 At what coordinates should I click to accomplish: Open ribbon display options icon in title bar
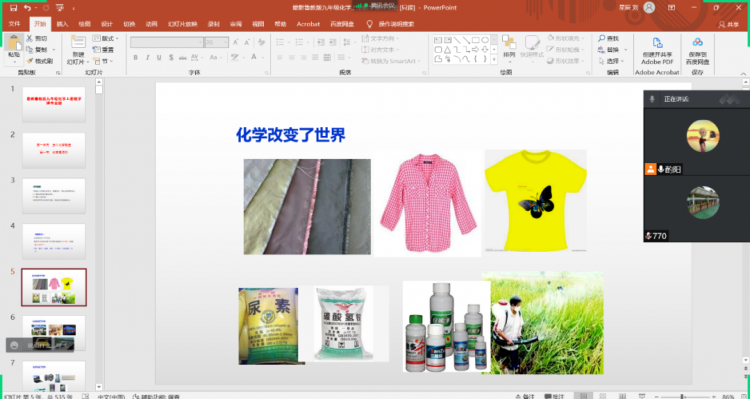[672, 8]
